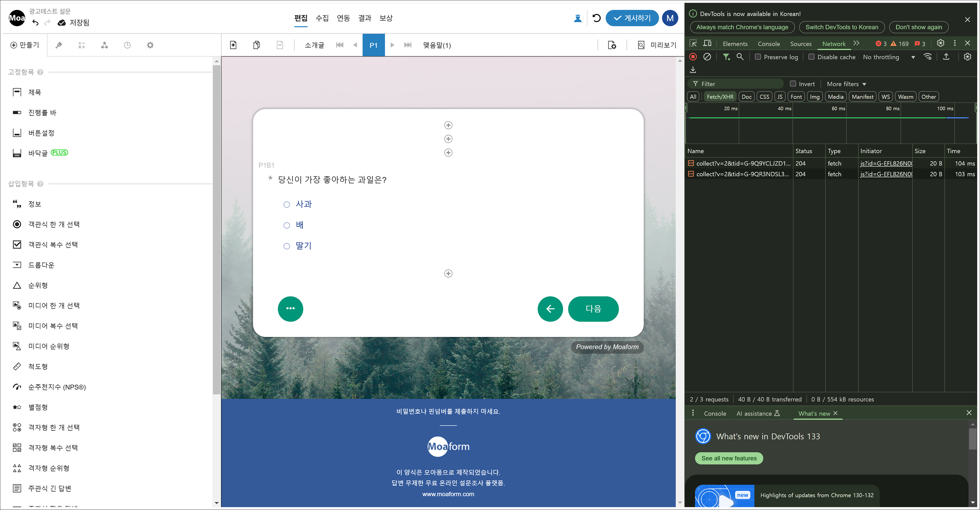Go to next page with right triangle
The height and width of the screenshot is (510, 980).
coord(392,45)
